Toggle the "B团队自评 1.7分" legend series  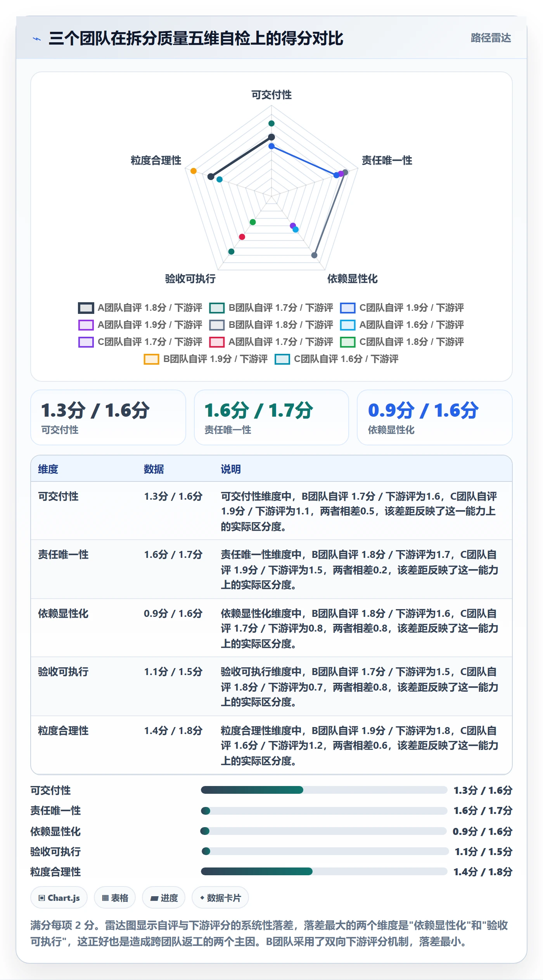[x=271, y=308]
